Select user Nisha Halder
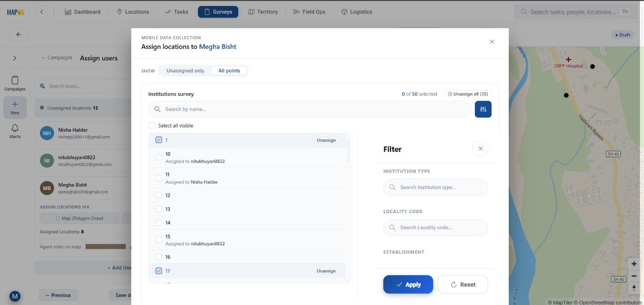Image resolution: width=644 pixels, height=305 pixels. pyautogui.click(x=84, y=133)
